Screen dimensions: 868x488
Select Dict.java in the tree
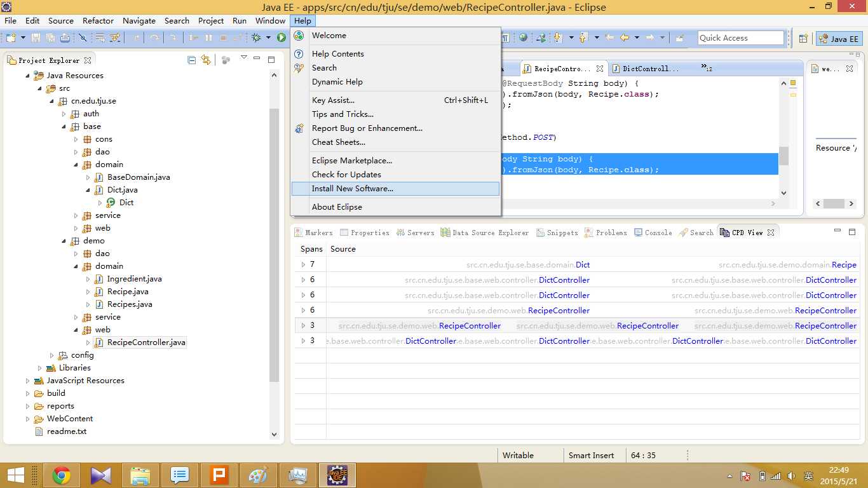click(122, 190)
